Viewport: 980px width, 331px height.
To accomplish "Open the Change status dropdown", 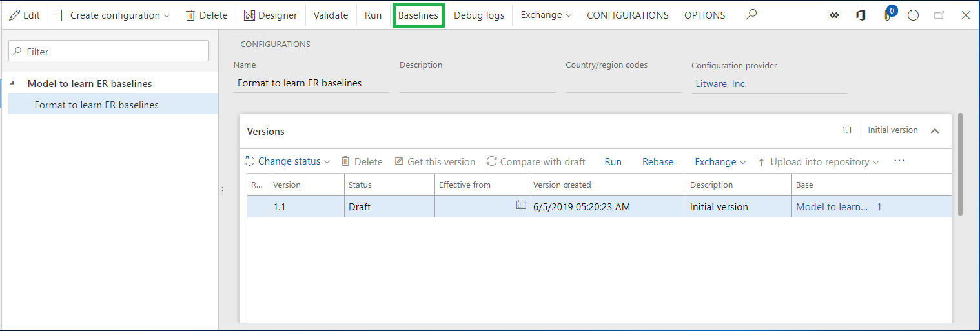I will point(288,162).
